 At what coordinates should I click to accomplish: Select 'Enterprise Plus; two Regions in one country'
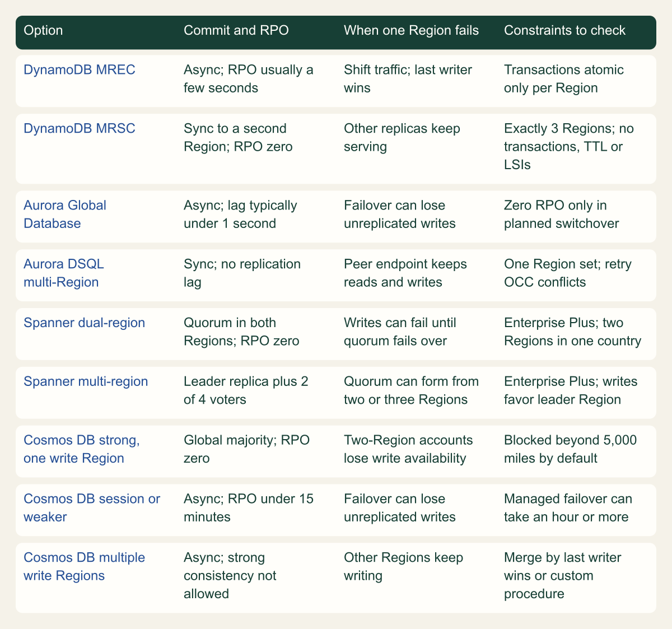pyautogui.click(x=573, y=332)
